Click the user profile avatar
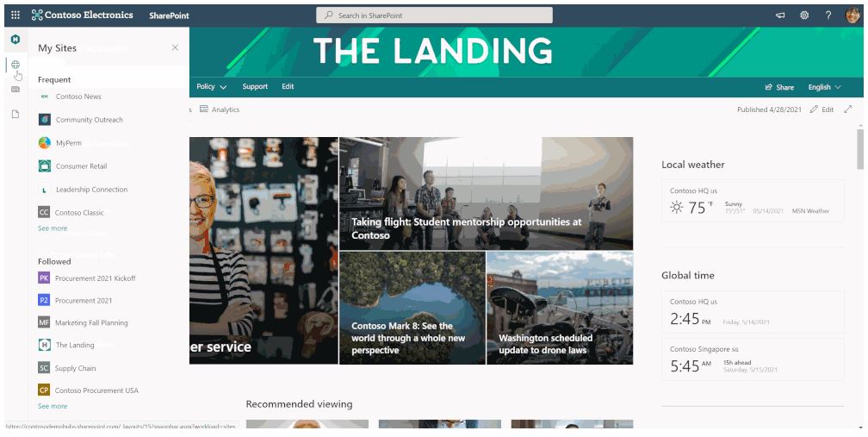This screenshot has height=437, width=868. click(x=852, y=16)
